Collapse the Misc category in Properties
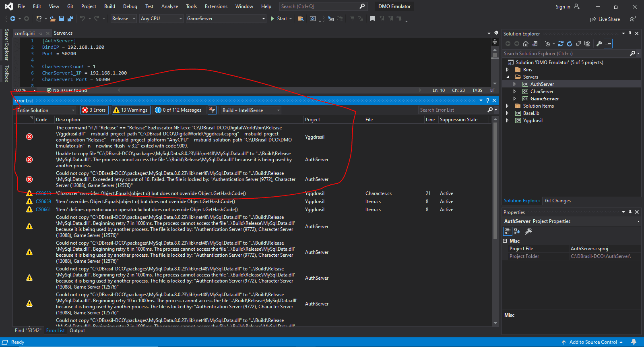Viewport: 644px width, 347px height. click(x=505, y=241)
